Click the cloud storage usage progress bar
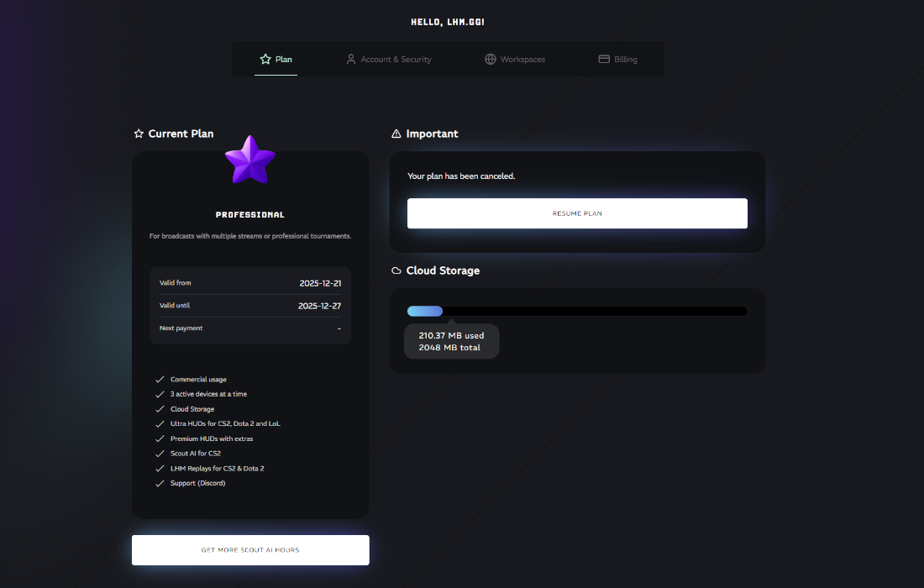The image size is (924, 588). point(577,311)
